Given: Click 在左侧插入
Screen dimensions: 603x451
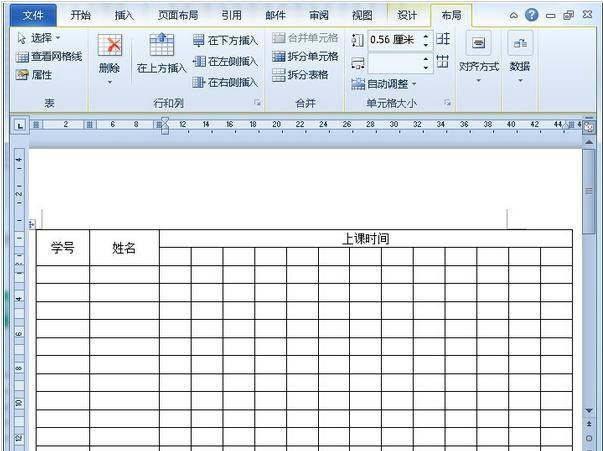Looking at the screenshot, I should 225,61.
